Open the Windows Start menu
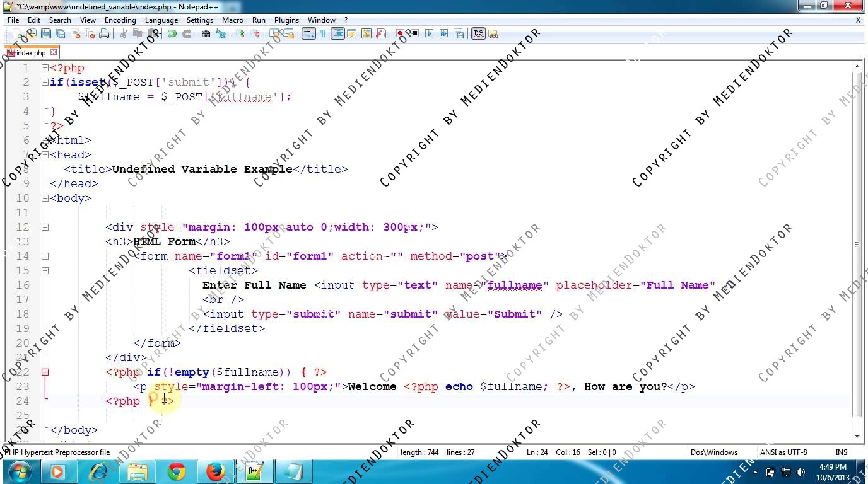 (x=20, y=471)
